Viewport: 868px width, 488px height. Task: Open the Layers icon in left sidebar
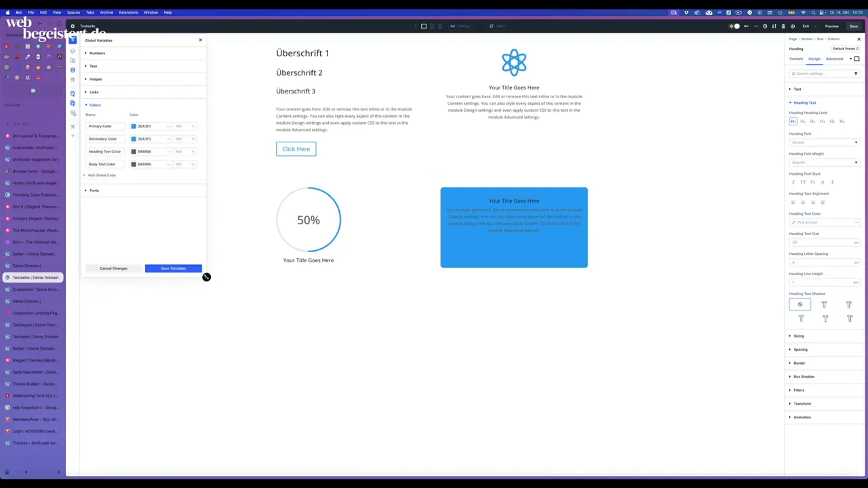pyautogui.click(x=73, y=51)
